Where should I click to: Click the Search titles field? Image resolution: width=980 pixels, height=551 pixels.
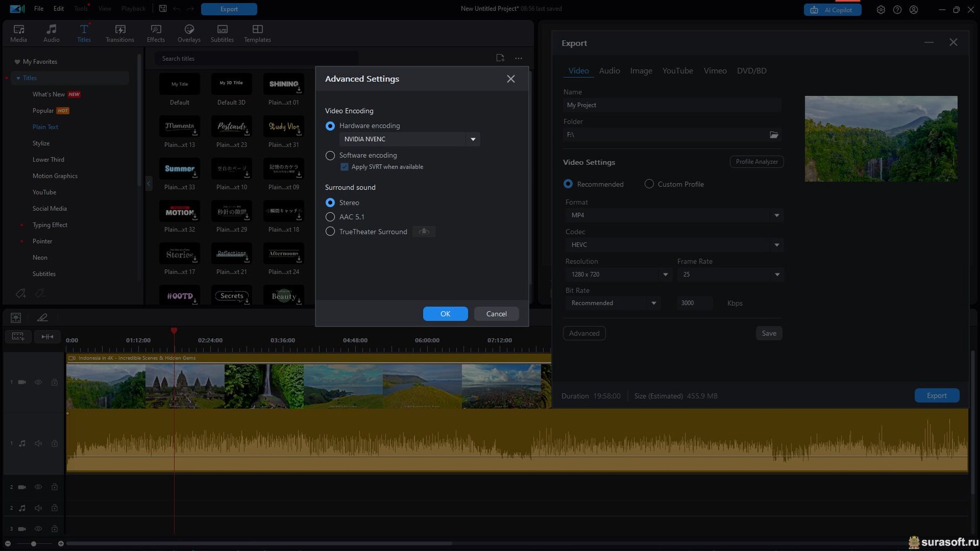[257, 58]
